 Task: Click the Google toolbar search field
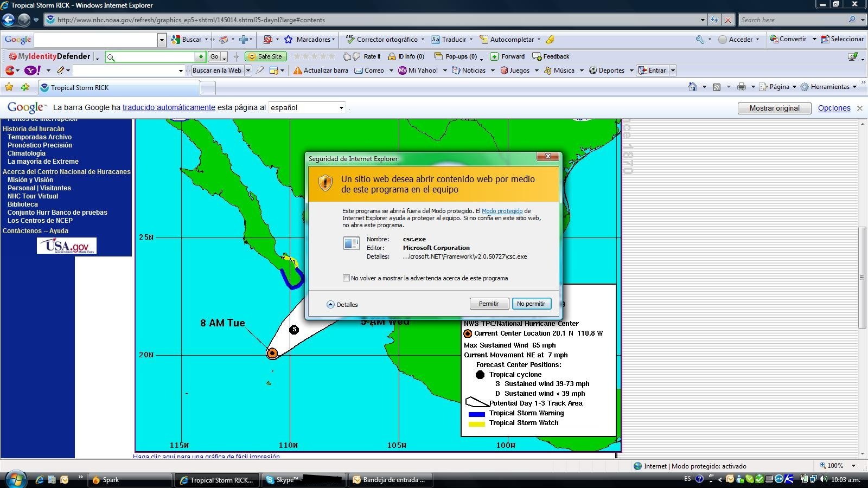(96, 40)
